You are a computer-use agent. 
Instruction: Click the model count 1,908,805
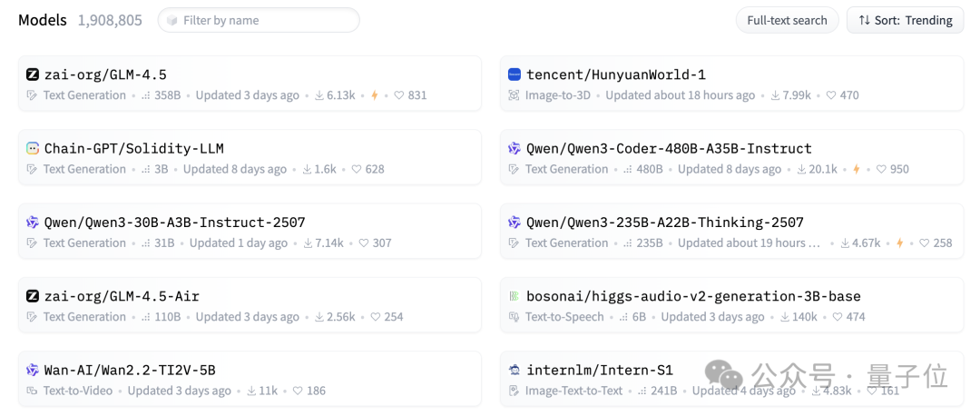[110, 20]
